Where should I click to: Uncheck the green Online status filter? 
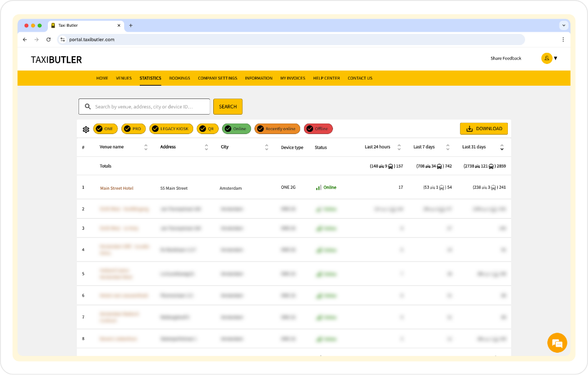tap(236, 129)
